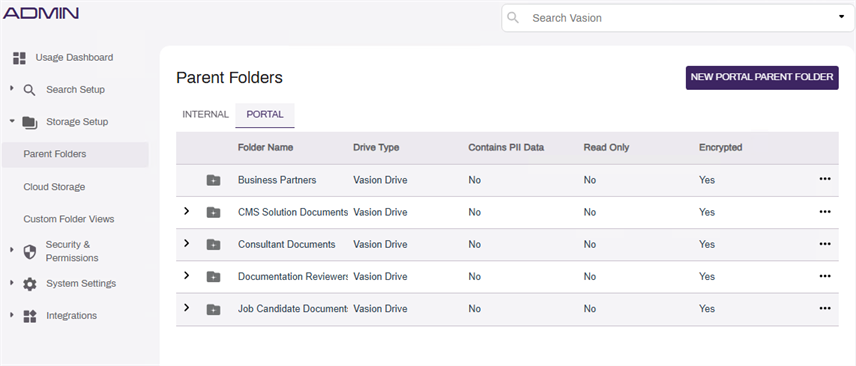This screenshot has height=366, width=856.
Task: Collapse the Storage Setup sidebar section
Action: pyautogui.click(x=12, y=121)
